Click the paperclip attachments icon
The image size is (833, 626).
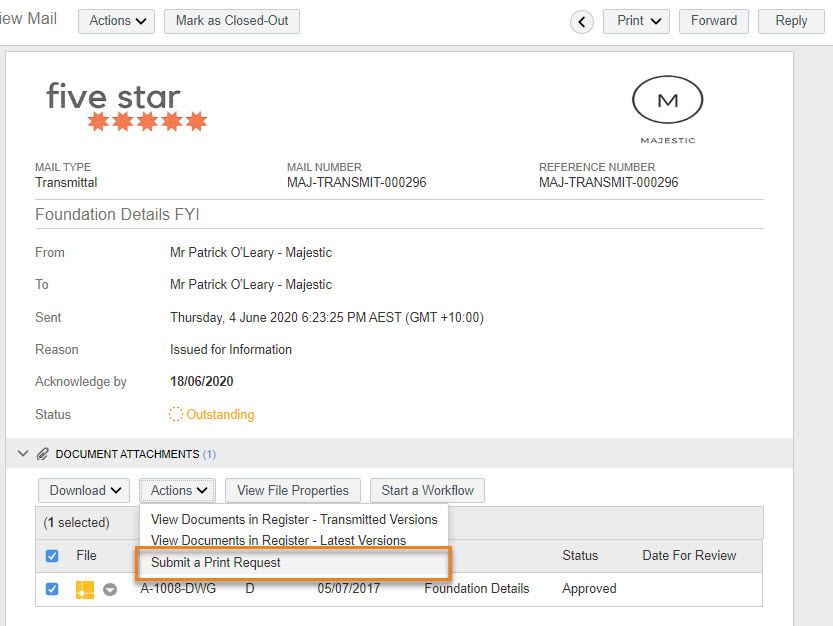(42, 454)
